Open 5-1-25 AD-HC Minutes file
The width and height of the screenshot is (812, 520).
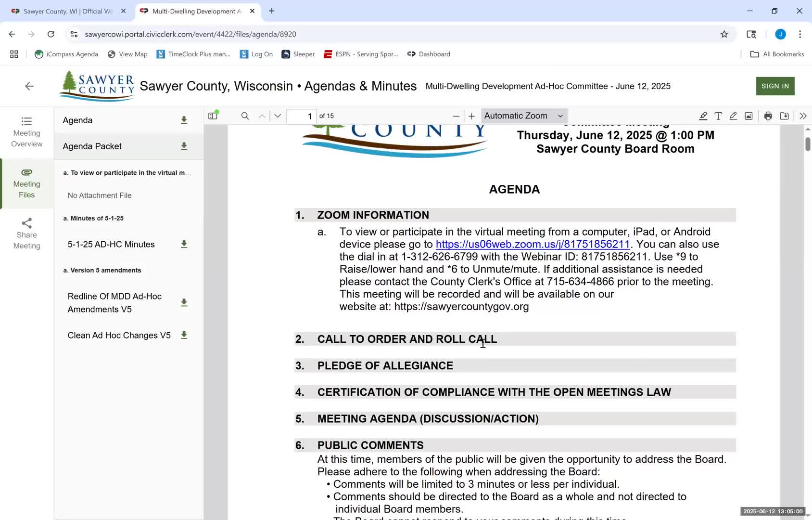pos(111,245)
